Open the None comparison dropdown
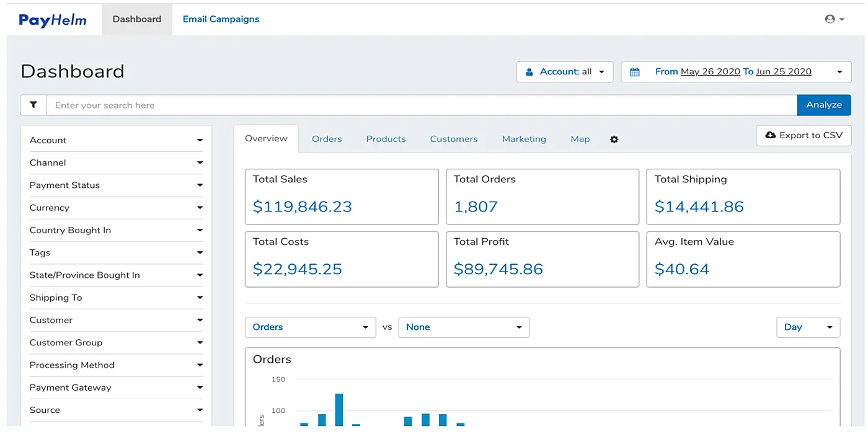Viewport: 868px width, 434px height. [464, 327]
